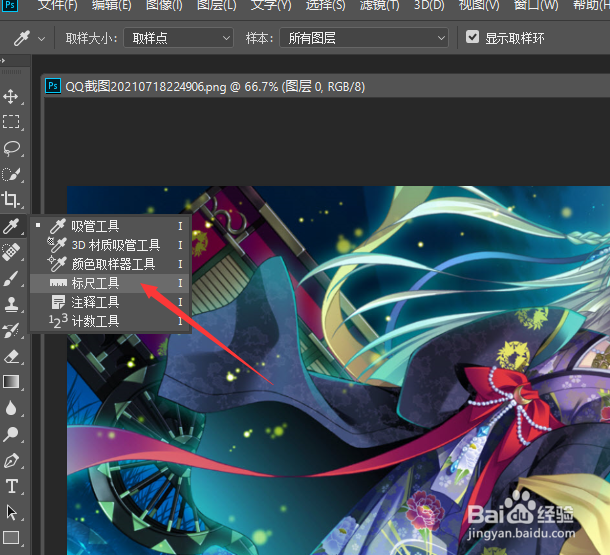This screenshot has height=555, width=610.
Task: Open the 3D(D) menu
Action: [429, 5]
